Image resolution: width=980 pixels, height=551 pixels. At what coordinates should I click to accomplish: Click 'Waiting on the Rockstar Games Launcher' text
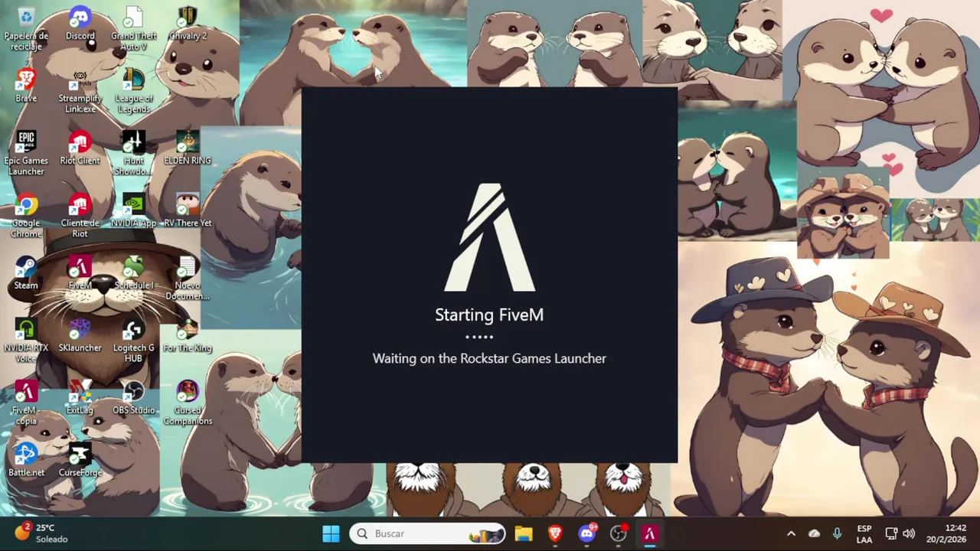pos(489,358)
